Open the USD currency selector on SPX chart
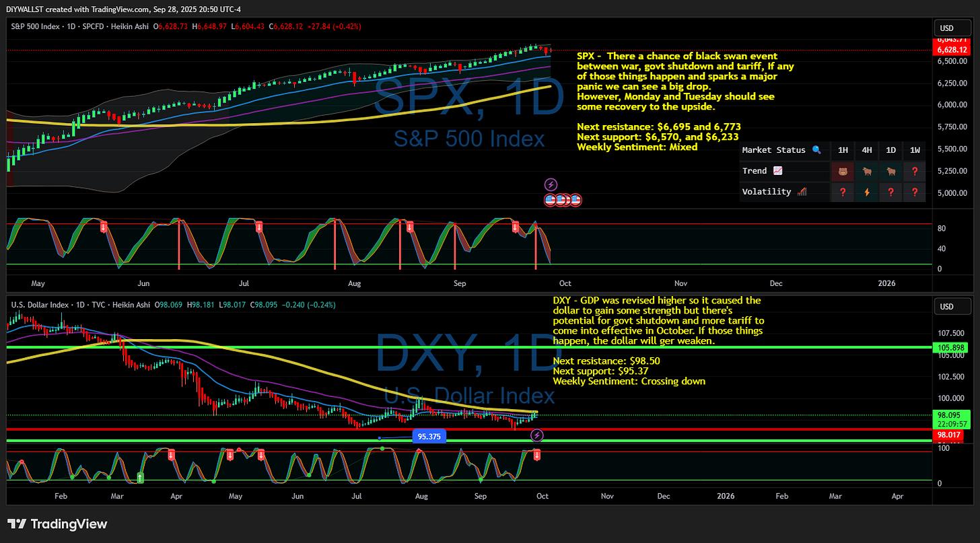 (952, 28)
